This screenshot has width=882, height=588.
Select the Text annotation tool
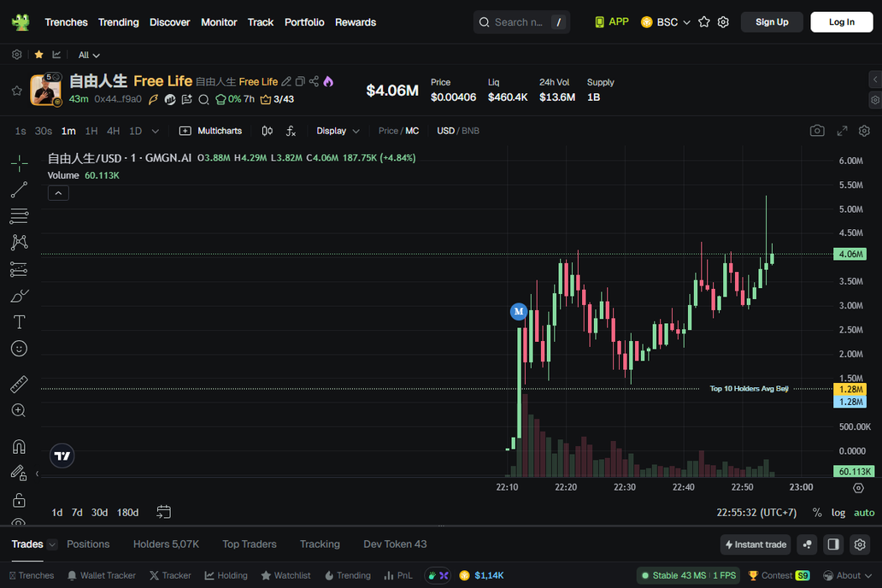[19, 322]
